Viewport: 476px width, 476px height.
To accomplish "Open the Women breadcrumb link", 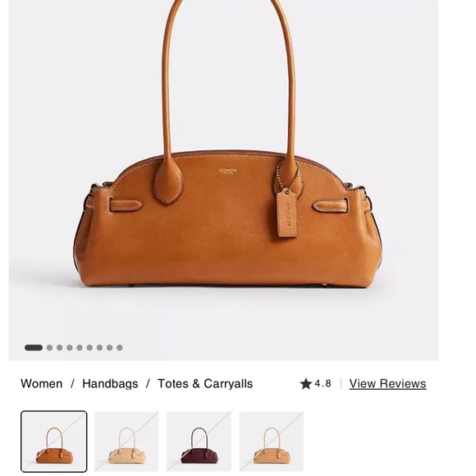I will coord(42,384).
